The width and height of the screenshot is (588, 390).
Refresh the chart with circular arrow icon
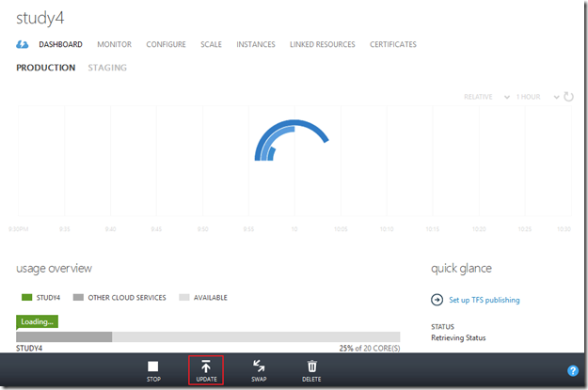[568, 97]
